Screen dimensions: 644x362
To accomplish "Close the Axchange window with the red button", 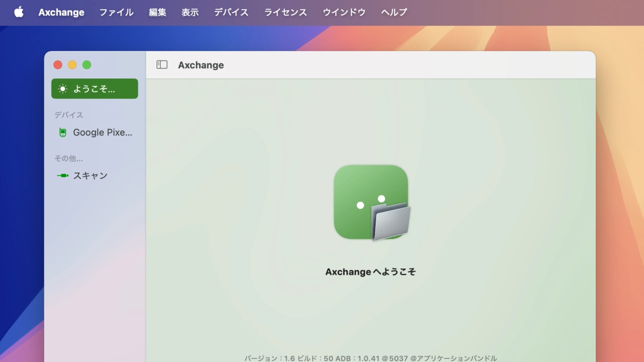I will point(58,65).
